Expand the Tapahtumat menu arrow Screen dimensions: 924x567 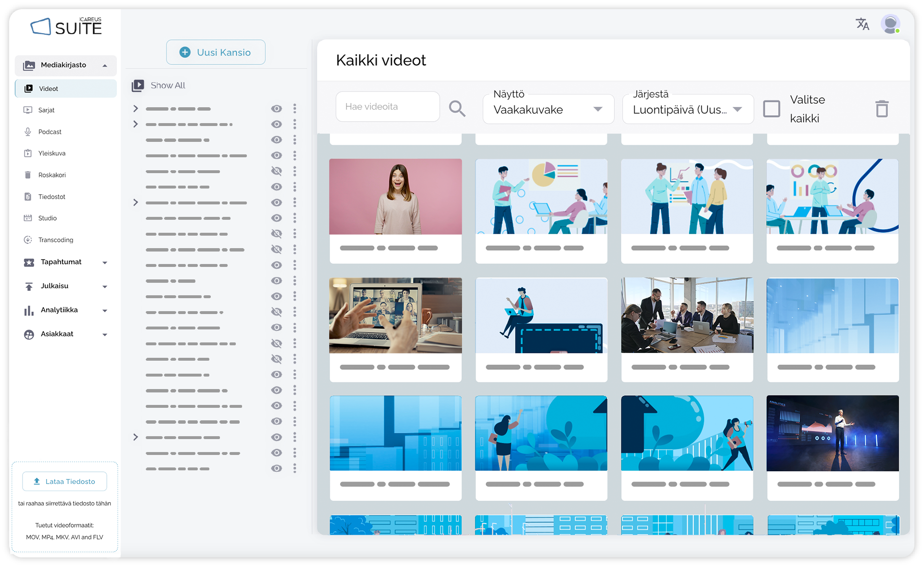click(x=105, y=263)
